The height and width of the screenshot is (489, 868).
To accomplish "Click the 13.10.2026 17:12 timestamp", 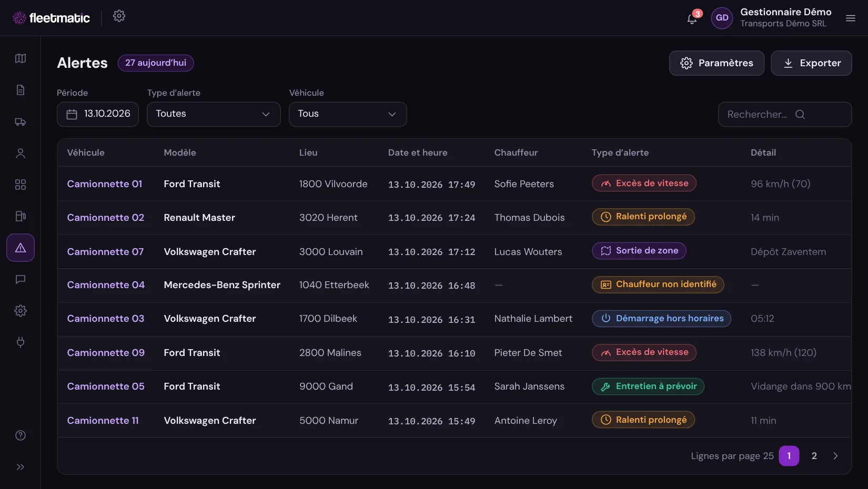I will point(431,252).
